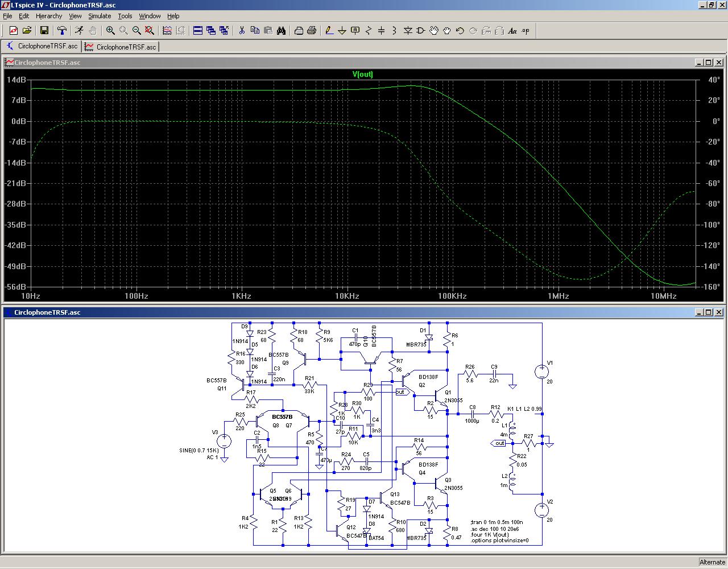Viewport: 728px width, 569px height.
Task: Click the Zoom Out magnifier icon
Action: click(136, 31)
